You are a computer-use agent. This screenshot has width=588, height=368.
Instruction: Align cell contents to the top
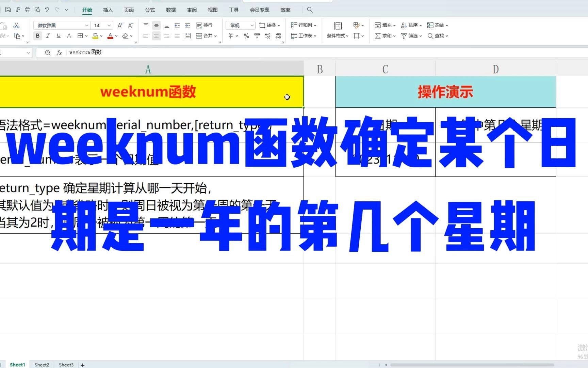tap(146, 25)
